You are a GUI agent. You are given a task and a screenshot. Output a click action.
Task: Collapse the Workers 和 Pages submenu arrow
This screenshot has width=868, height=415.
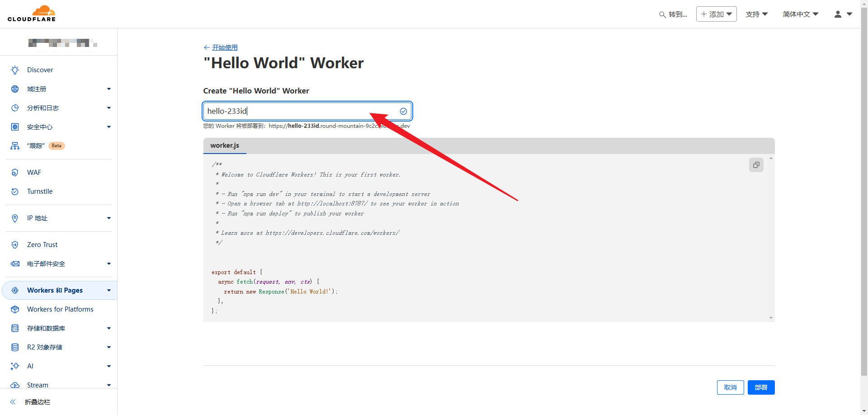(109, 290)
